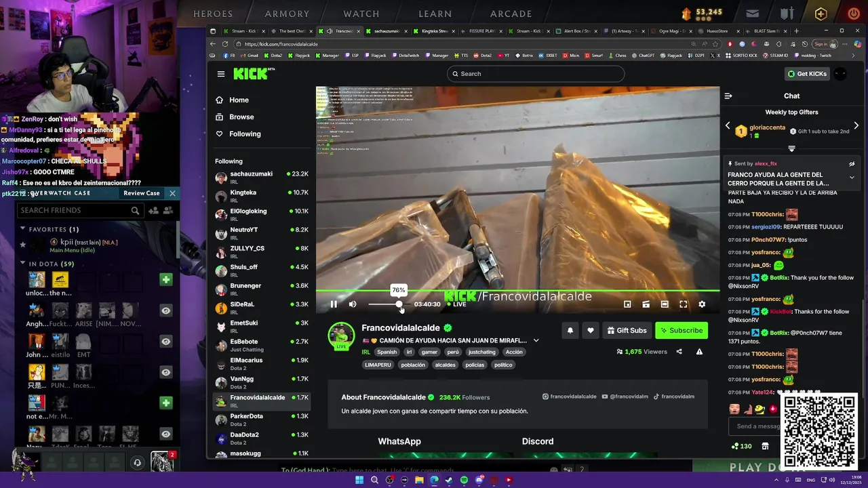Collapse IN DOTA friends section
This screenshot has height=488, width=868.
pos(22,264)
